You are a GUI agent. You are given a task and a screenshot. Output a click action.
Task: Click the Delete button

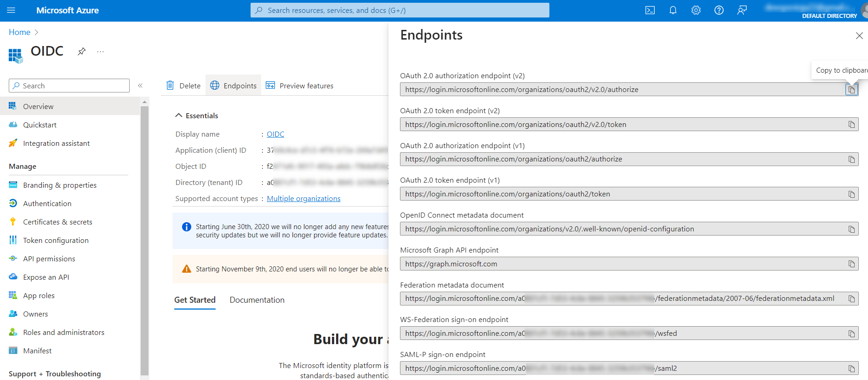click(x=183, y=86)
